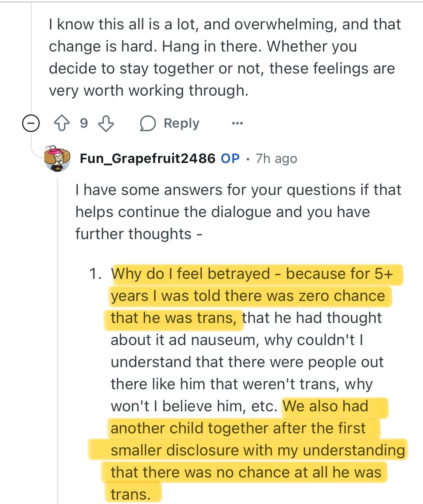This screenshot has height=504, width=423.
Task: Click the highlighted "another child together" line
Action: click(238, 428)
